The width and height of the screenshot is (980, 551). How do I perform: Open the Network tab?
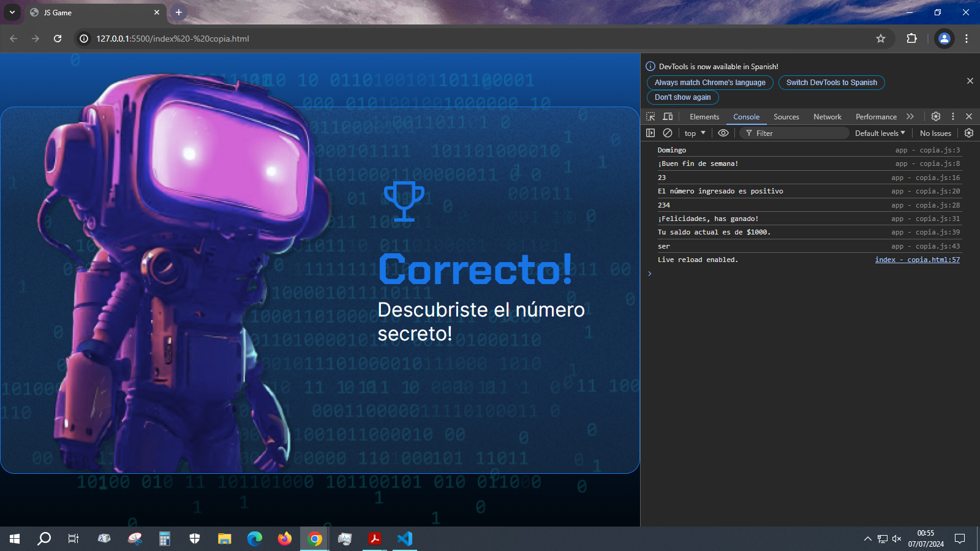pyautogui.click(x=827, y=116)
